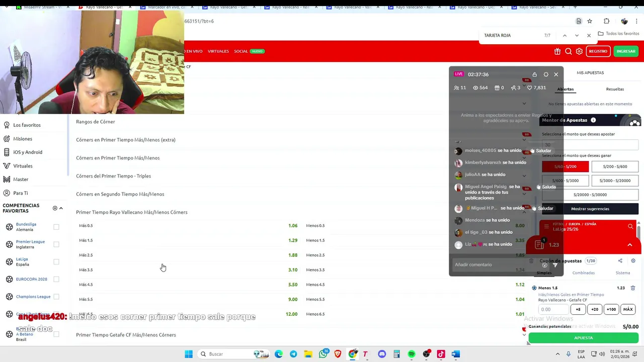
Task: Open browser extensions puzzle icon
Action: pyautogui.click(x=606, y=21)
